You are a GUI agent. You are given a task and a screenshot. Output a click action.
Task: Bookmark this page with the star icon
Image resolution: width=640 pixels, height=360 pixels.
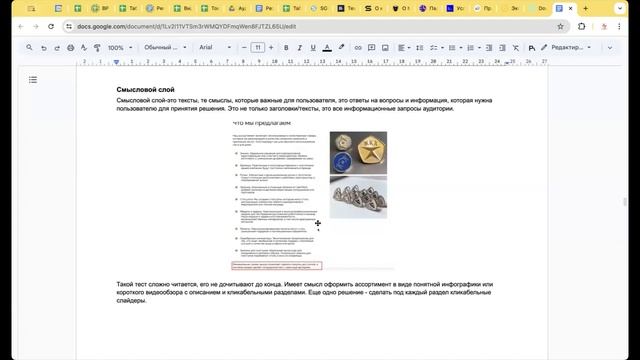coord(560,27)
